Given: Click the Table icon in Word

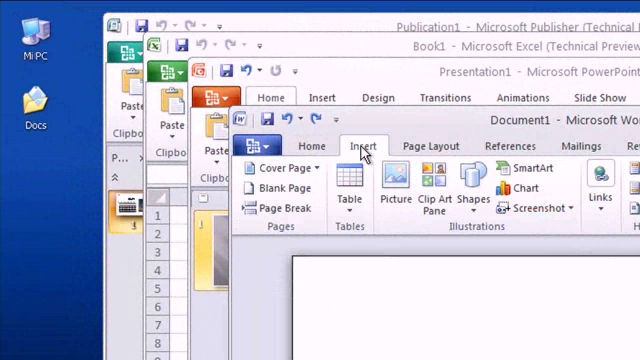Looking at the screenshot, I should (x=349, y=176).
